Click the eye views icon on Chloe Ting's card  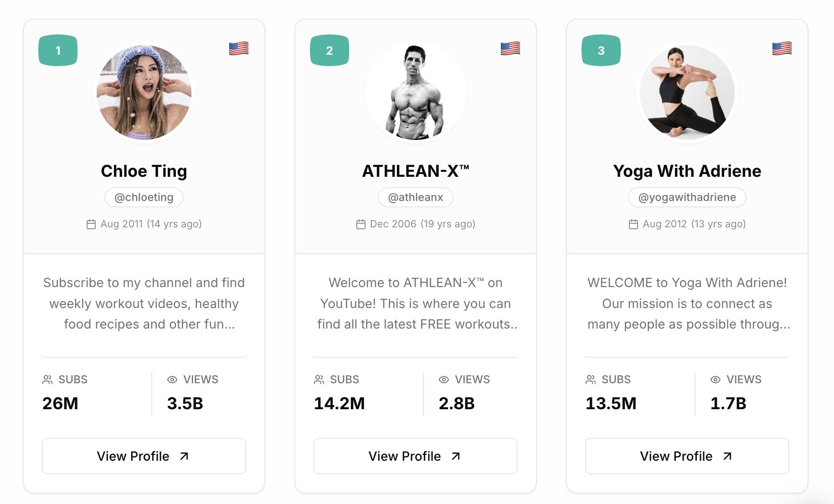[171, 379]
